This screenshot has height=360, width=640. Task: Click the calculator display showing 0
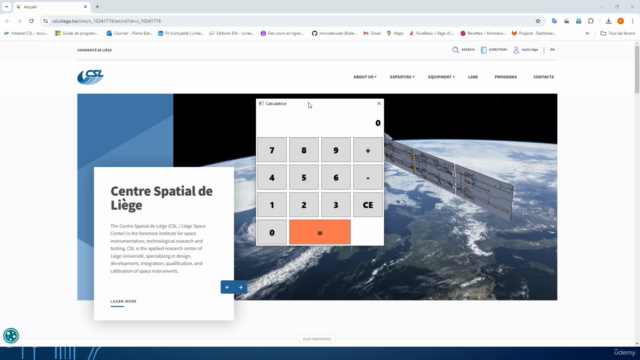320,123
